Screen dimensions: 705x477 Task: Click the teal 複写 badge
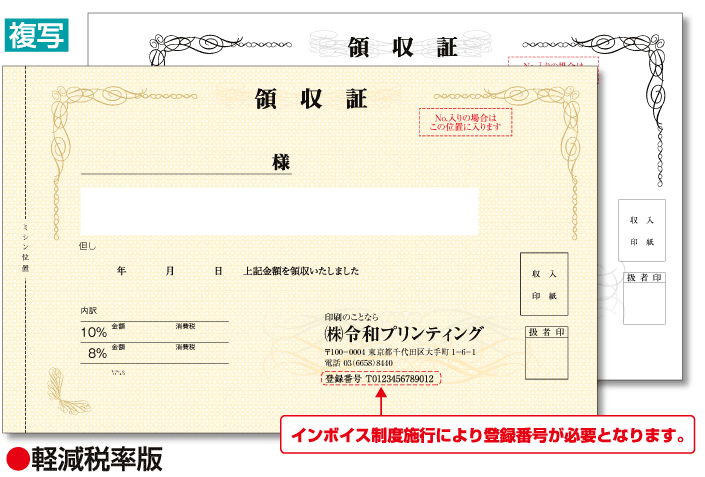tap(38, 34)
